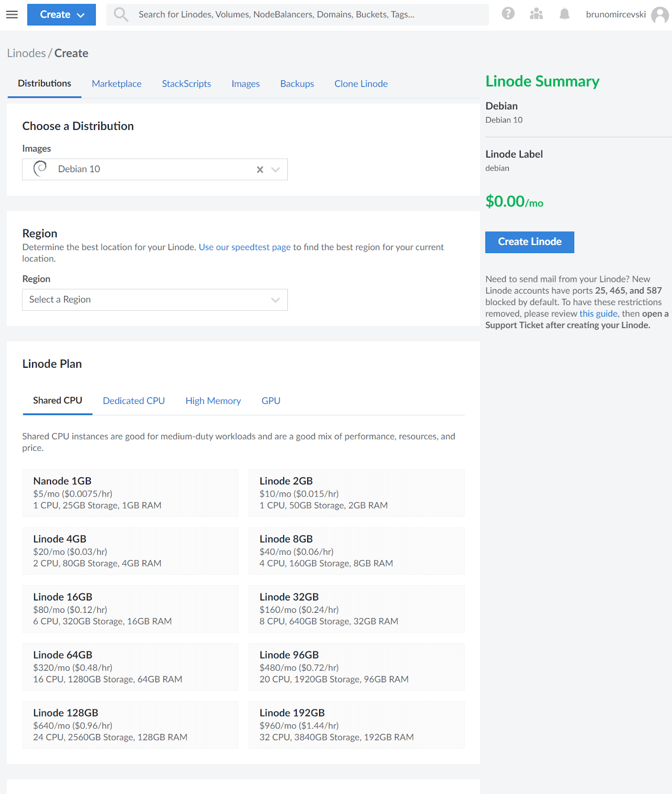672x794 pixels.
Task: Switch to the Marketplace tab
Action: pos(117,84)
